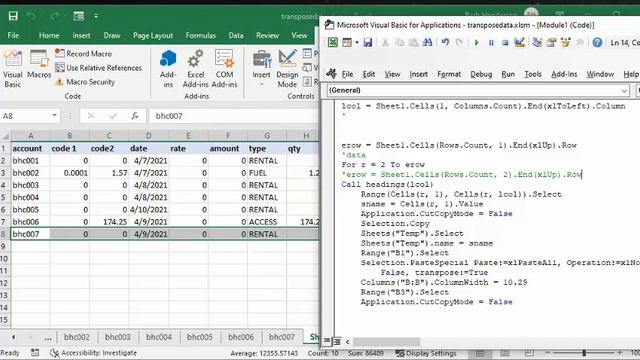Switch to the Insert ribbon tab in Excel
The width and height of the screenshot is (640, 360).
click(x=81, y=36)
